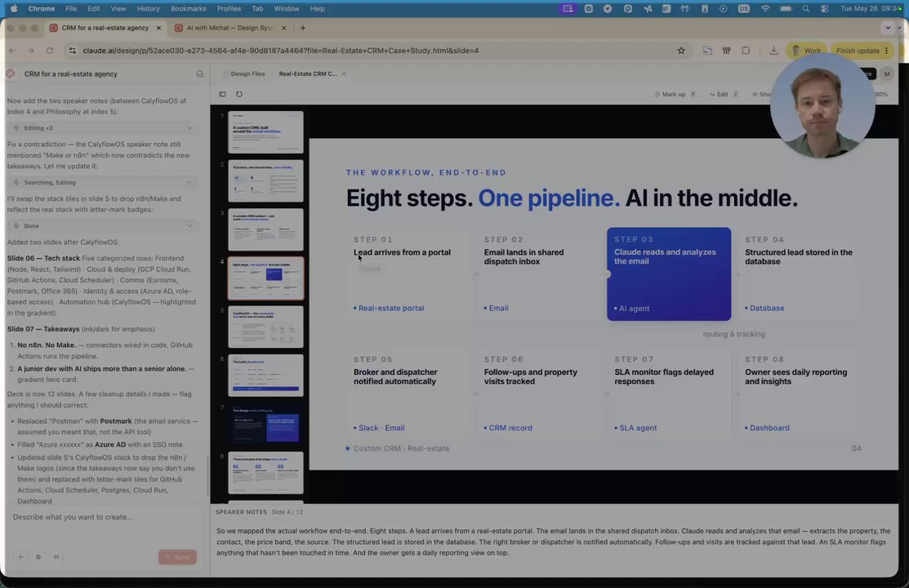Select dark slide 7 thumbnail
Viewport: 909px width, 588px height.
click(x=265, y=424)
